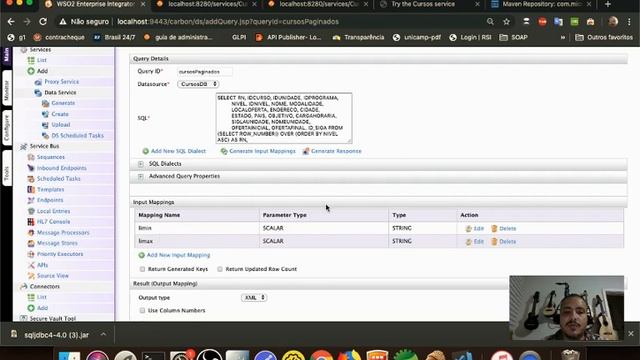Open the Datasource CursosDB dropdown
This screenshot has height=360, width=640.
[x=198, y=84]
